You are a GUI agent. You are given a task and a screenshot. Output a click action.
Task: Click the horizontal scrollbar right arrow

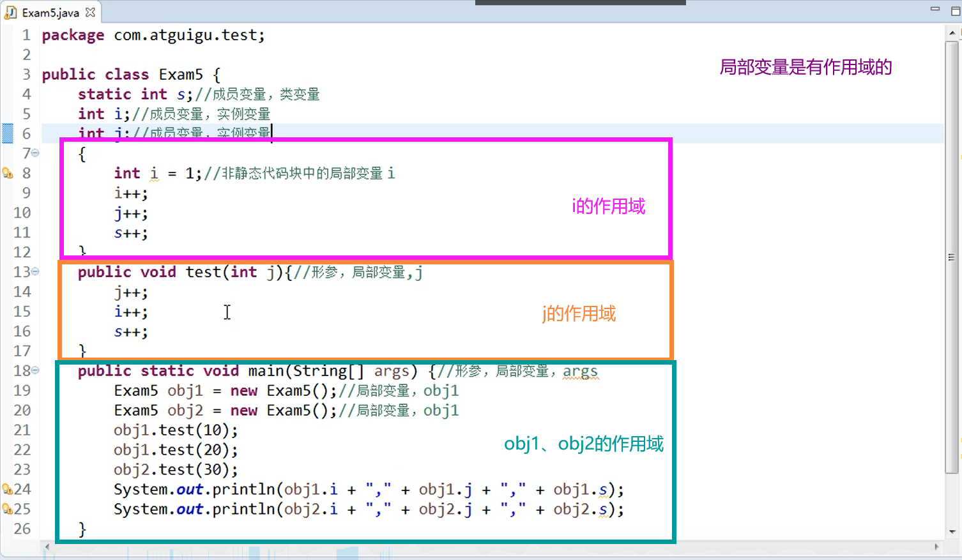[936, 547]
